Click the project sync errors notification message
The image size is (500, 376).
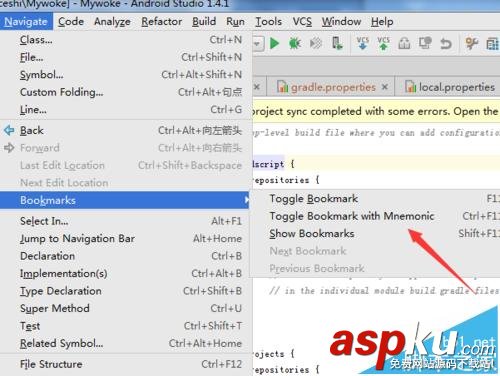click(x=376, y=111)
